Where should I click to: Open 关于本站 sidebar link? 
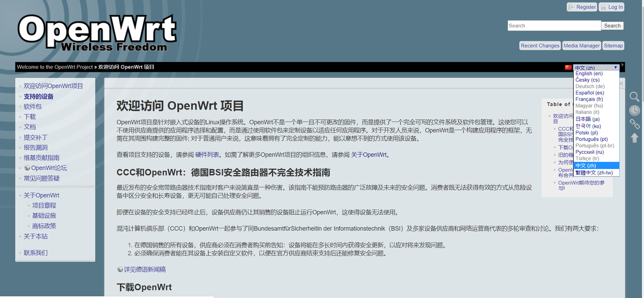[x=36, y=236]
